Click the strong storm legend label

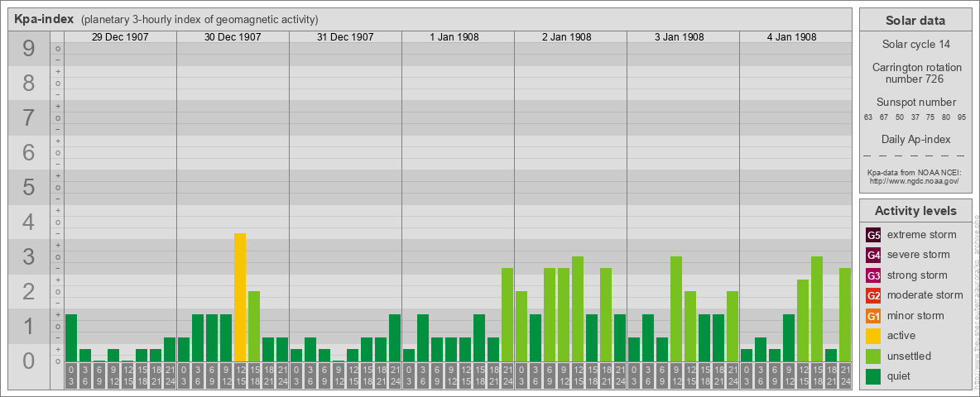point(917,275)
